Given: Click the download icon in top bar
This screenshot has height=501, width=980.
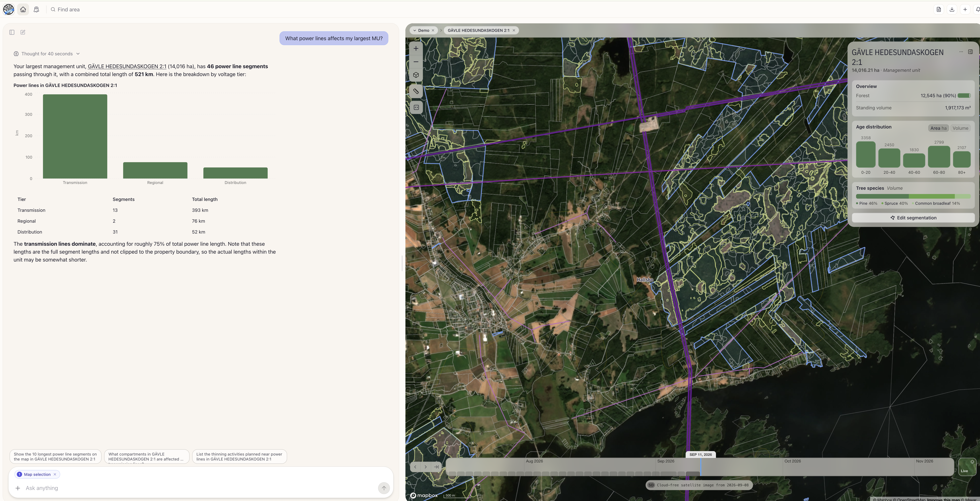Looking at the screenshot, I should click(952, 10).
